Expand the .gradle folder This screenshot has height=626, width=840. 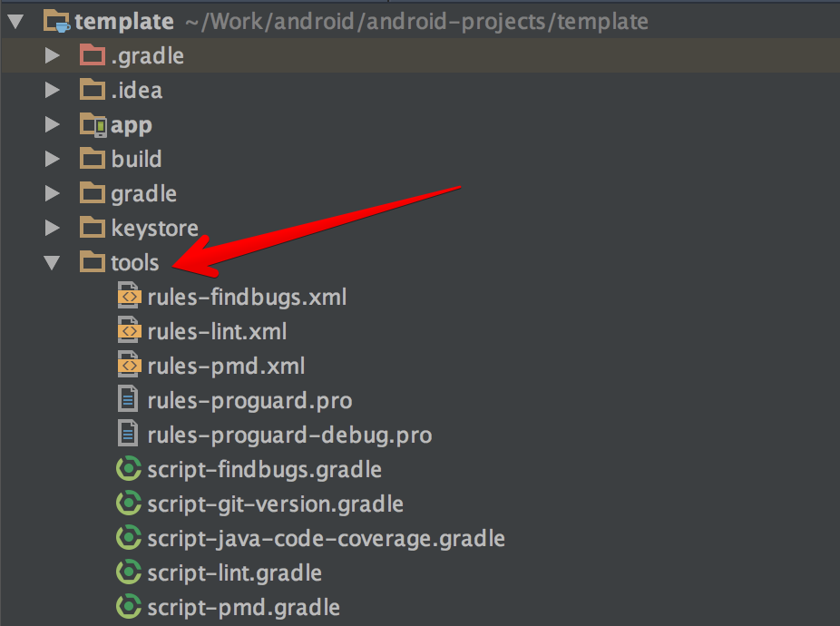[52, 56]
